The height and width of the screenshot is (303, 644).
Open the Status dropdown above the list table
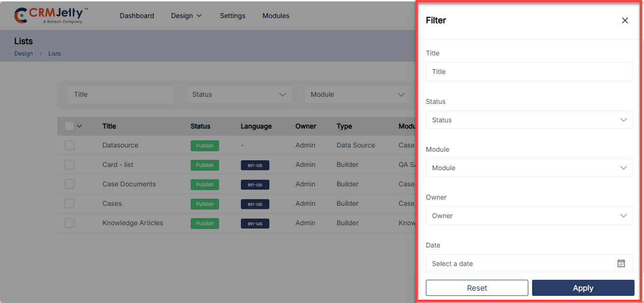239,95
